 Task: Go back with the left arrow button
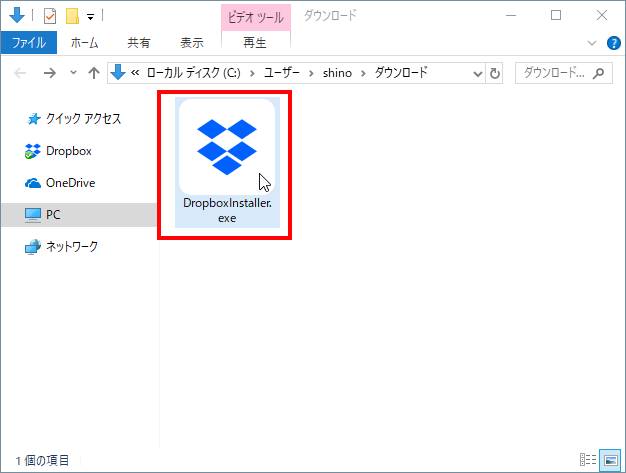20,73
